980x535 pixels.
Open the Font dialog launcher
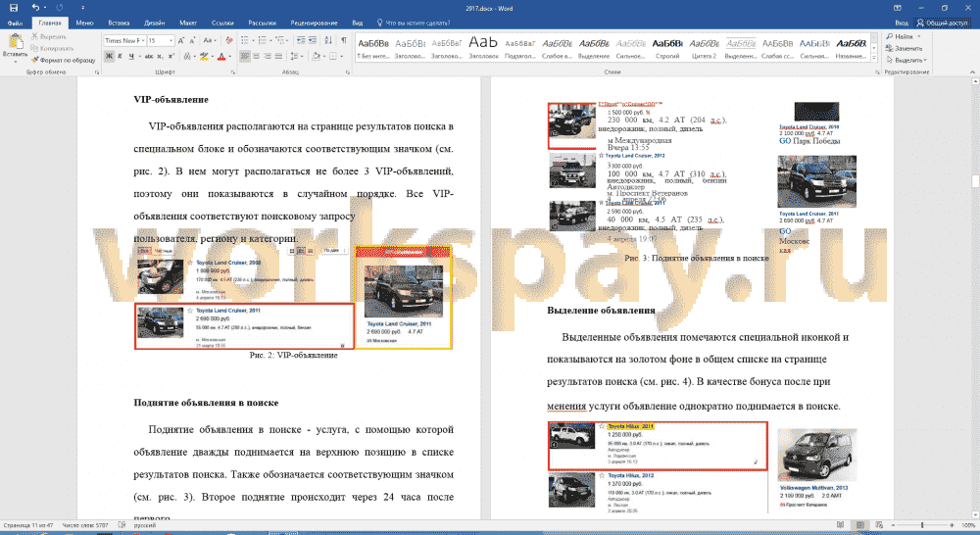[x=232, y=73]
